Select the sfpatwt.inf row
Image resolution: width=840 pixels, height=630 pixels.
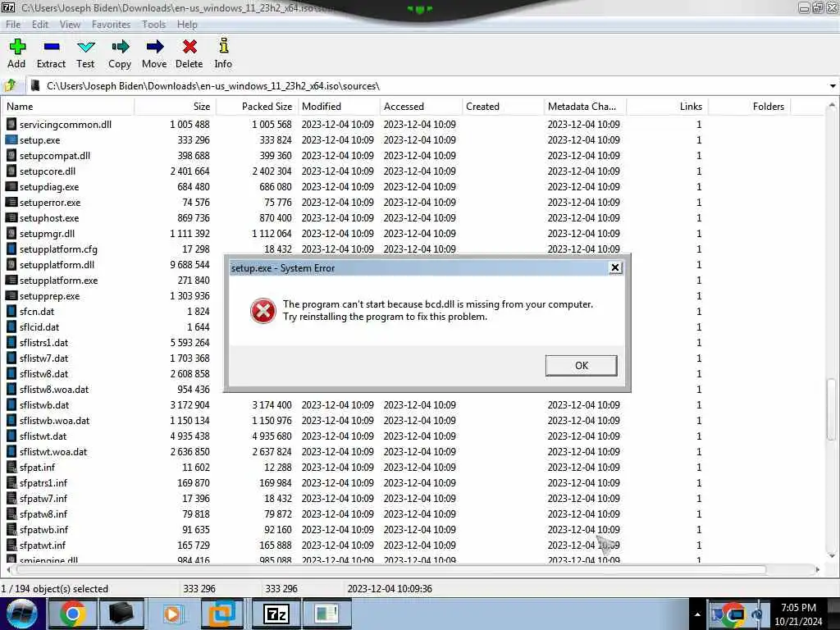pyautogui.click(x=413, y=545)
